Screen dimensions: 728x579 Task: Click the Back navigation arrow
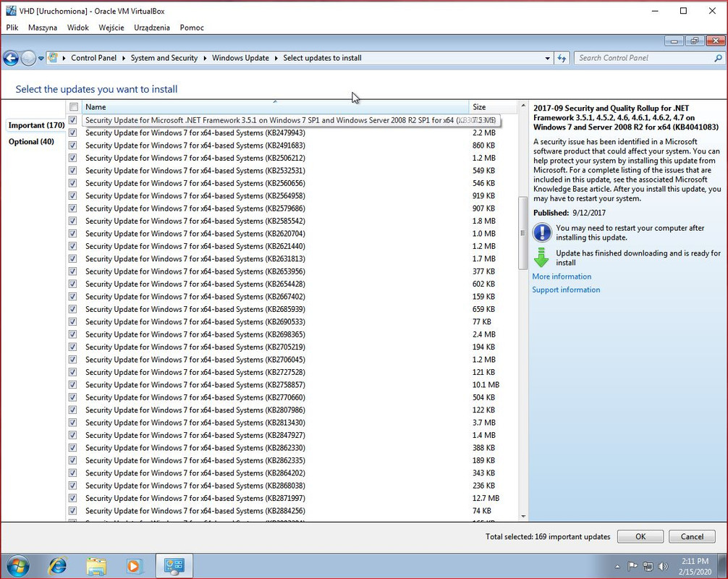(11, 59)
